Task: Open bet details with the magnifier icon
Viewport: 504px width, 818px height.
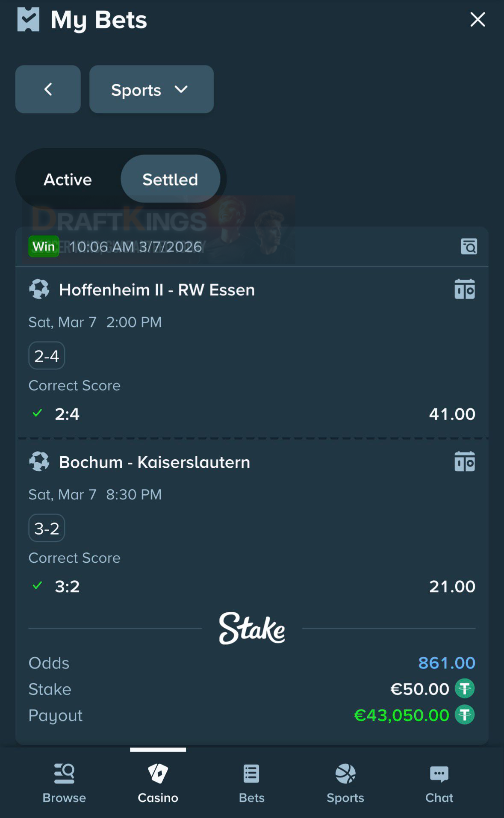Action: (469, 246)
